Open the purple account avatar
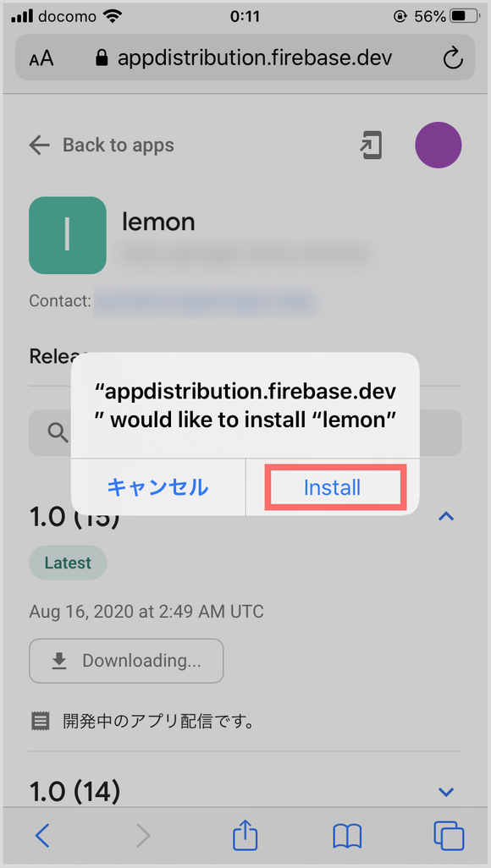Screen dimensions: 491x868 point(439,145)
